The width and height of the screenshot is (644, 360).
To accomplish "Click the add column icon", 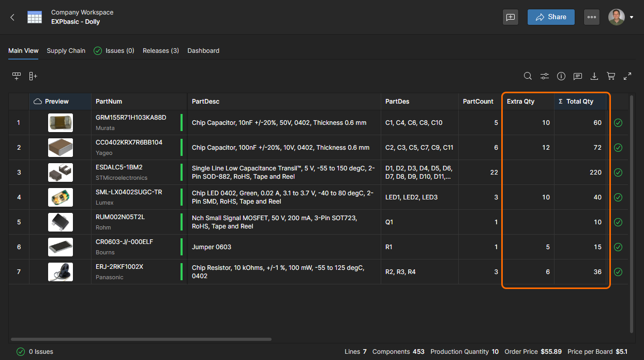I will [x=33, y=76].
